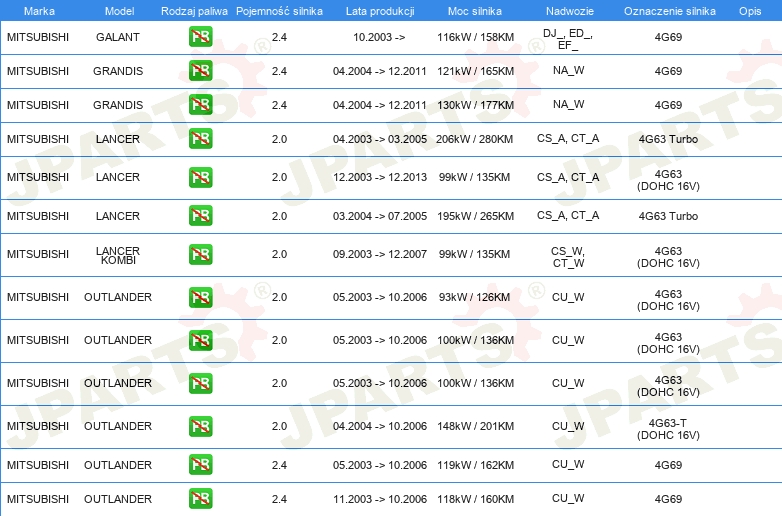The width and height of the screenshot is (782, 516).
Task: Click the fuel icon for OUTLANDER 148kW row
Action: point(200,426)
